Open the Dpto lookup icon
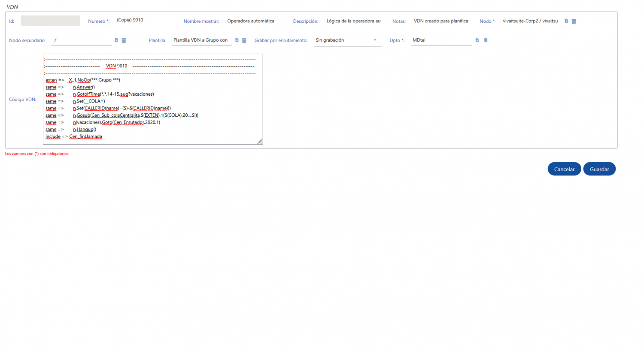This screenshot has width=644, height=349. (477, 40)
